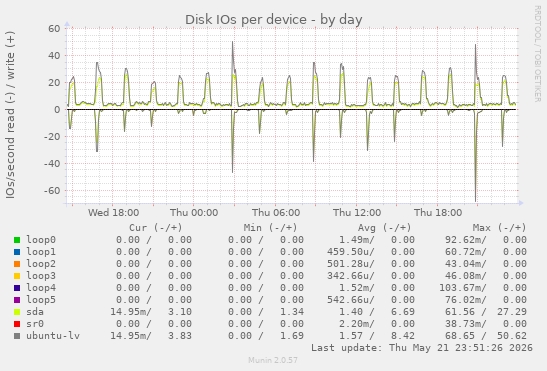Viewport: 547px width, 371px height.
Task: Click the loop2 orange legend swatch
Action: pyautogui.click(x=17, y=264)
